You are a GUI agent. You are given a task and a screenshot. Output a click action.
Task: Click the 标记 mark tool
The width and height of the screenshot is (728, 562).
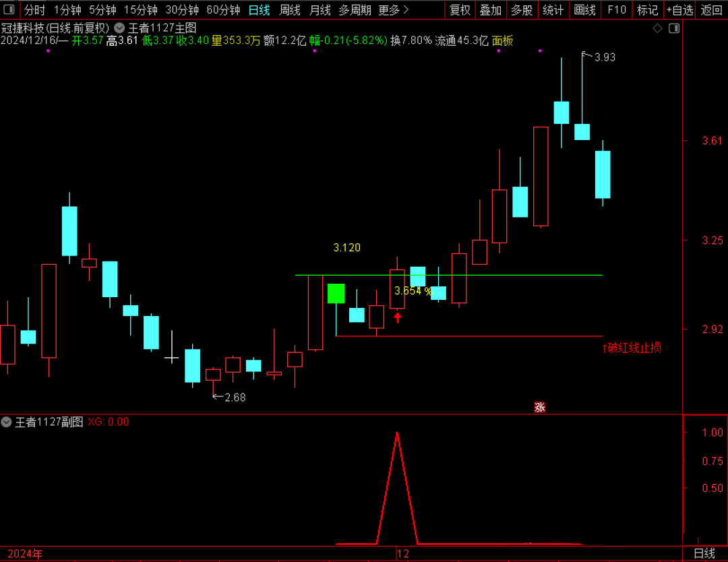click(647, 10)
